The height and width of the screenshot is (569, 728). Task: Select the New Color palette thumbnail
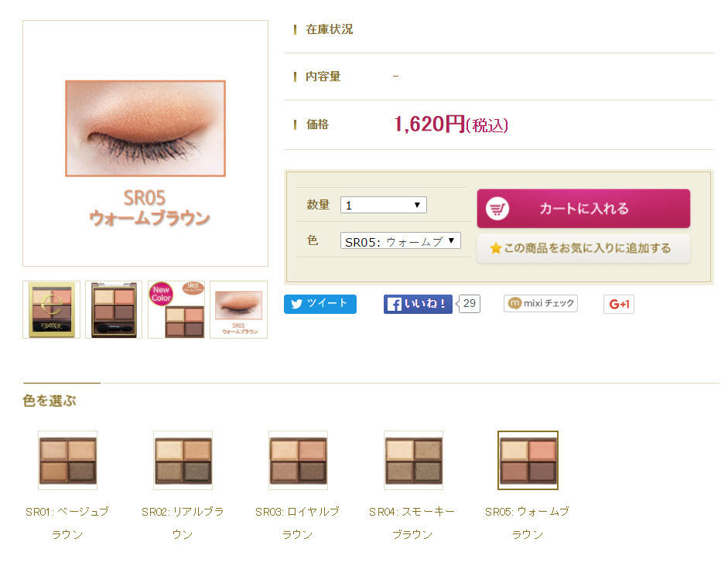coord(176,309)
